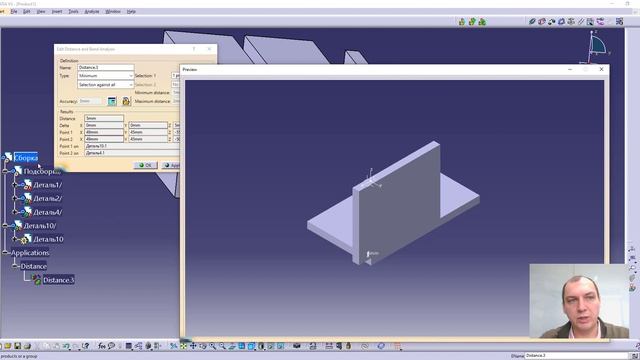Select Distance.3 in the specification tree
The height and width of the screenshot is (360, 640).
[x=58, y=280]
